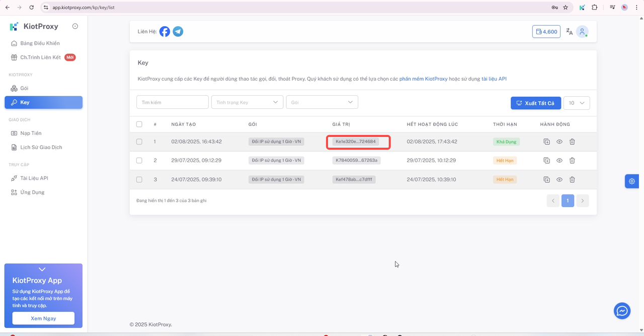Open the Gói filter dropdown
This screenshot has width=644, height=336.
[322, 102]
